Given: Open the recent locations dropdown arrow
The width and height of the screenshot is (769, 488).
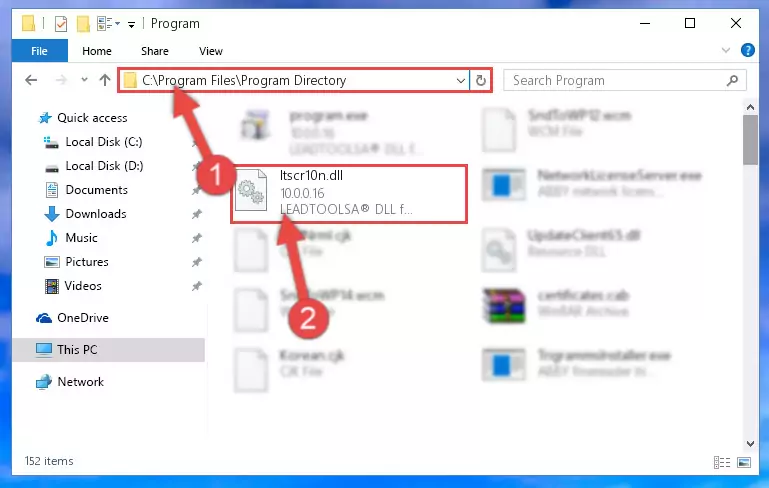Looking at the screenshot, I should point(84,79).
